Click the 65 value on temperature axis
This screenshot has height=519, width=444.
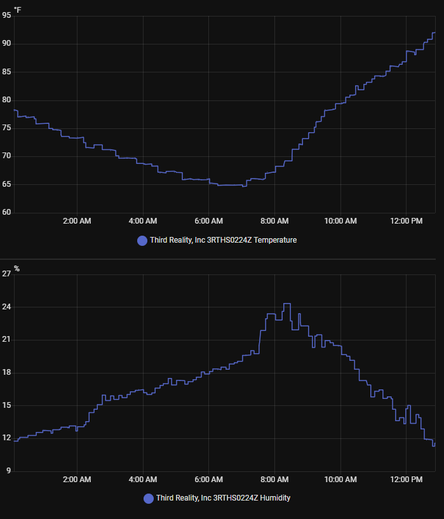(6, 184)
